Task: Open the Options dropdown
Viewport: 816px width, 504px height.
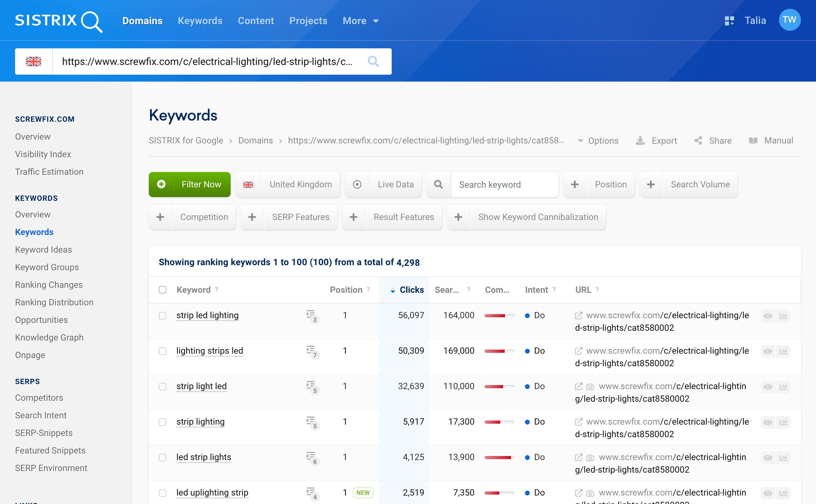Action: (598, 141)
